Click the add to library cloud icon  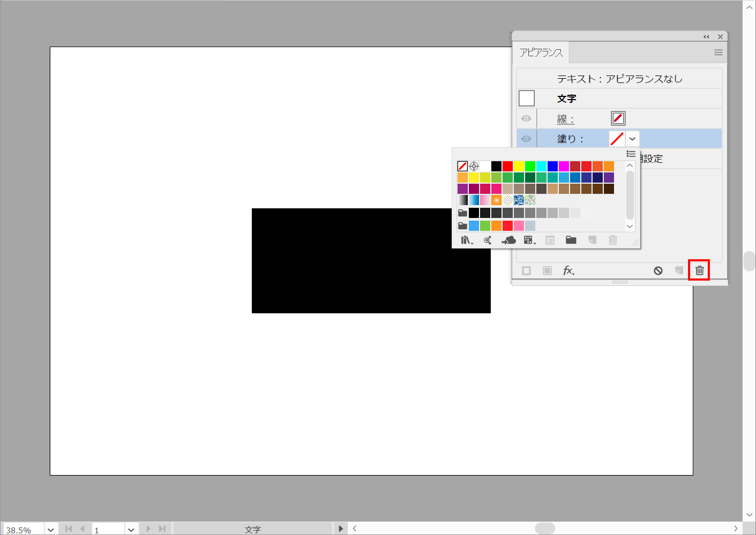pyautogui.click(x=508, y=240)
